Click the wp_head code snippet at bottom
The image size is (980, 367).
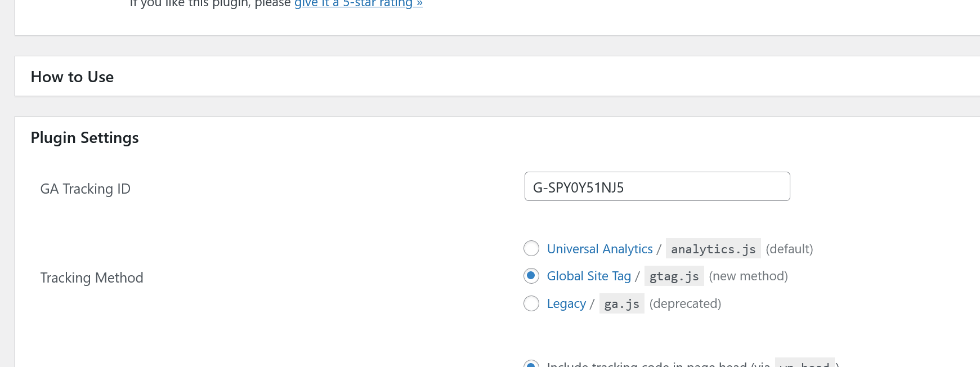point(806,365)
